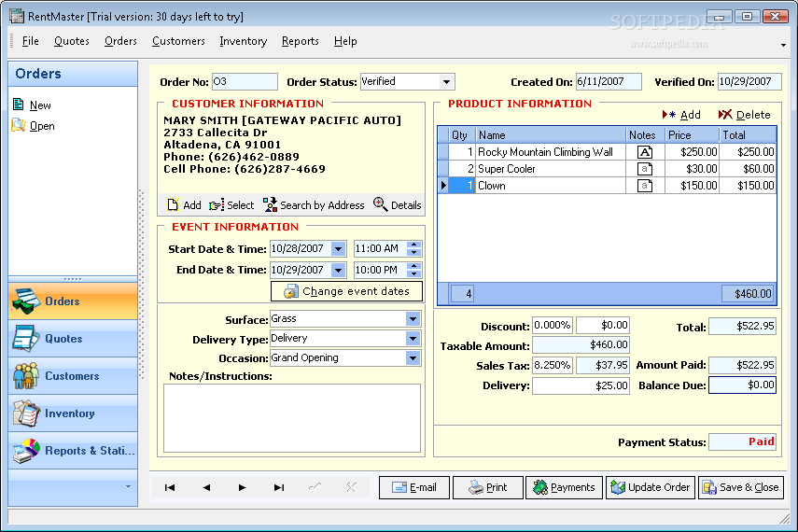Click the cancel X navigator icon
Screen dimensions: 798x532
click(351, 488)
